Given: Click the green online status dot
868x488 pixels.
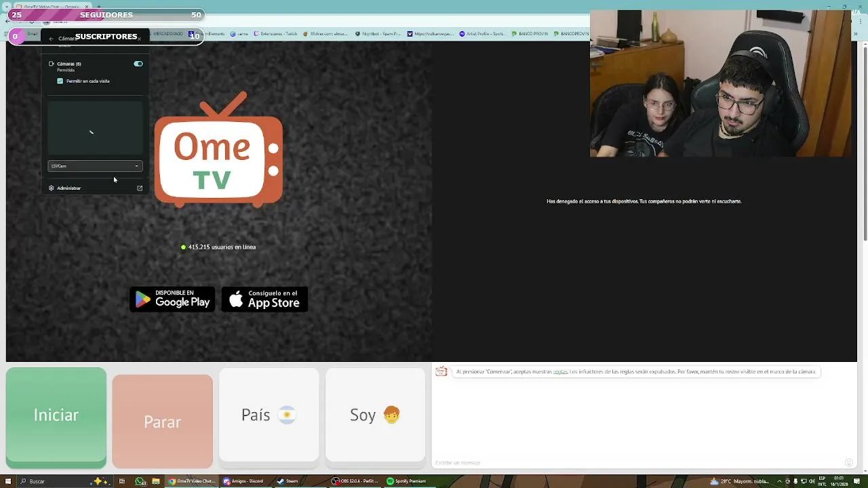Looking at the screenshot, I should pyautogui.click(x=183, y=247).
